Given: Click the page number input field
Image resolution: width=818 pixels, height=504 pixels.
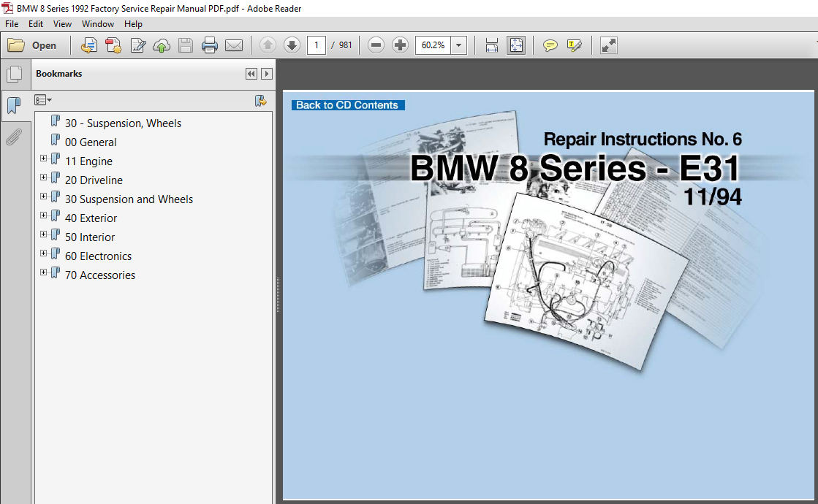Looking at the screenshot, I should point(317,45).
